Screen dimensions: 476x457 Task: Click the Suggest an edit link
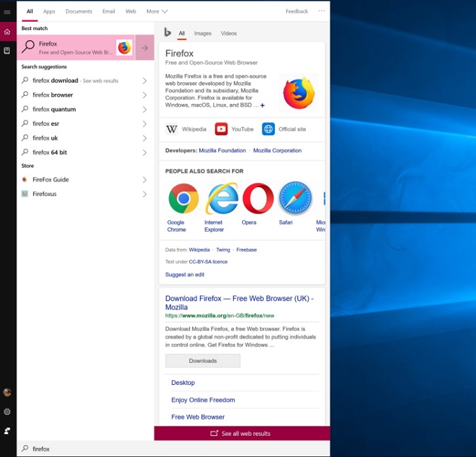(x=184, y=275)
